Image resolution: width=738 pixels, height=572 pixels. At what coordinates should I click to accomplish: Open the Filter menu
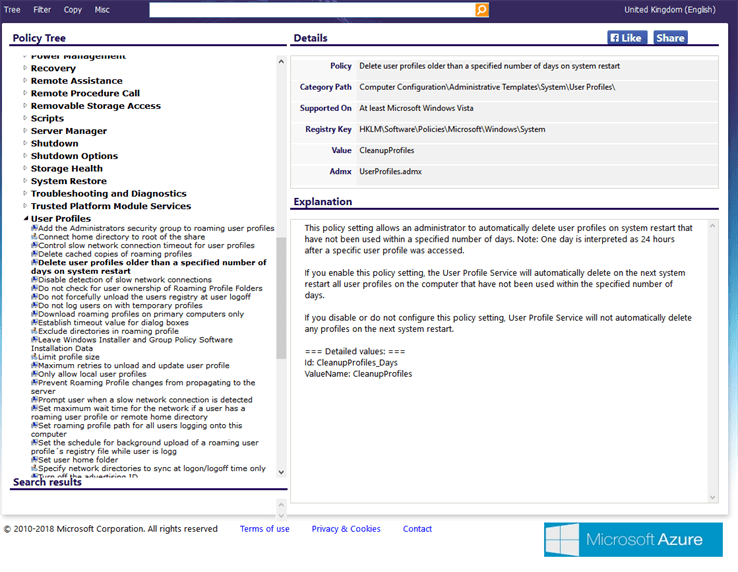(42, 9)
